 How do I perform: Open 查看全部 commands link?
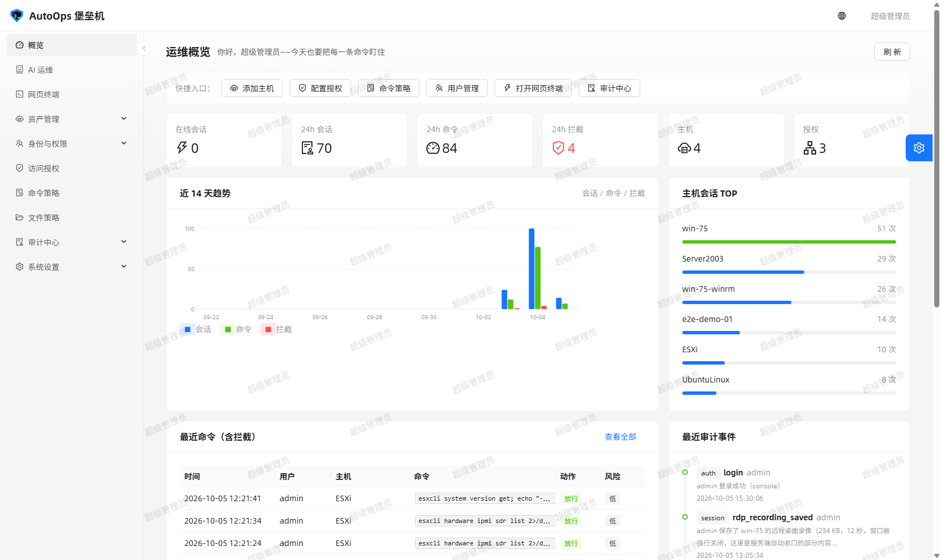click(621, 437)
